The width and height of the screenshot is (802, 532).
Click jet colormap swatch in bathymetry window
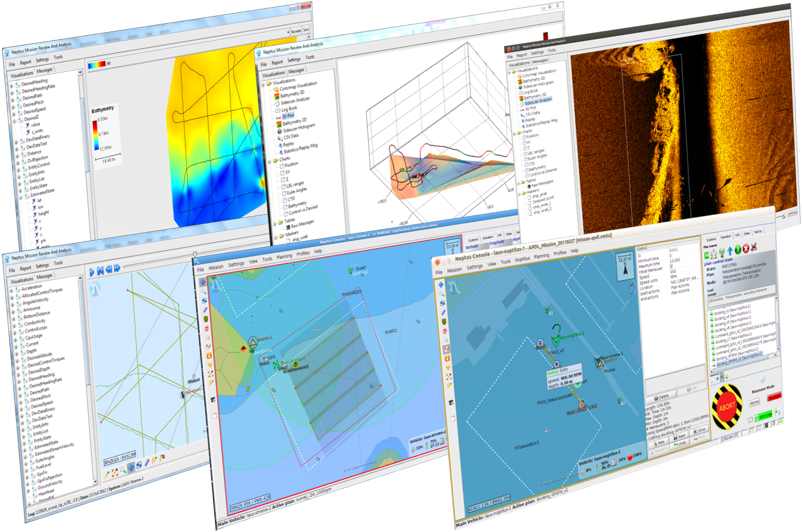[x=96, y=64]
